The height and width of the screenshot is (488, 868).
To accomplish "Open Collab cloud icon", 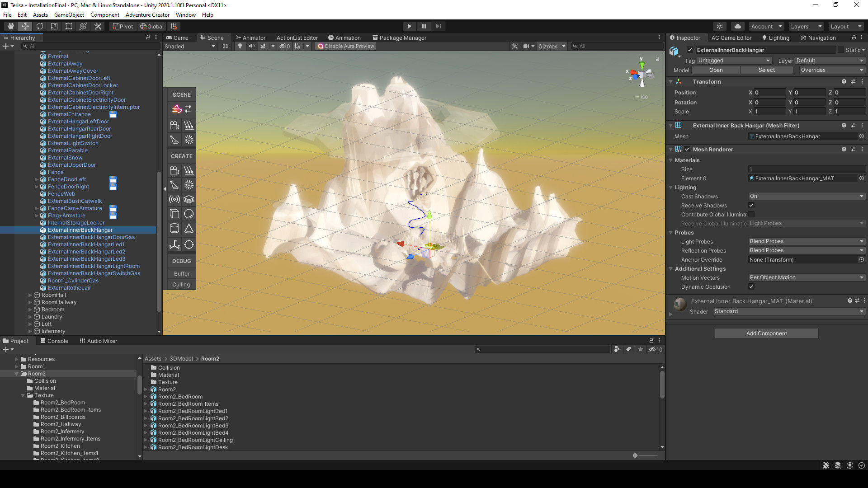I will pos(737,26).
